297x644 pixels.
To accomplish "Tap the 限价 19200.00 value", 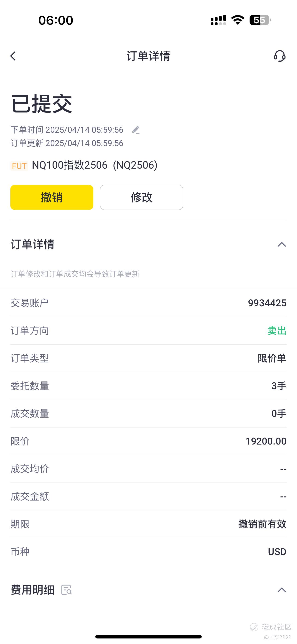I will pyautogui.click(x=266, y=441).
